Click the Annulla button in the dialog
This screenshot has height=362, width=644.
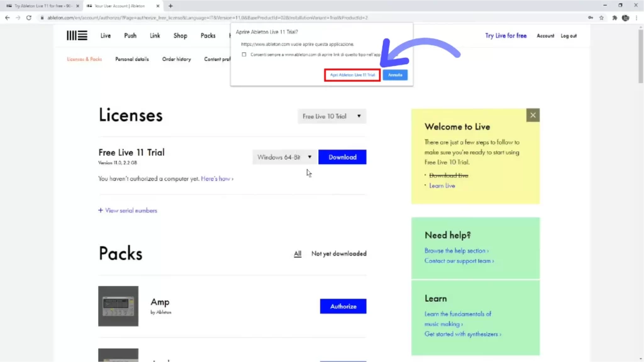click(x=395, y=75)
